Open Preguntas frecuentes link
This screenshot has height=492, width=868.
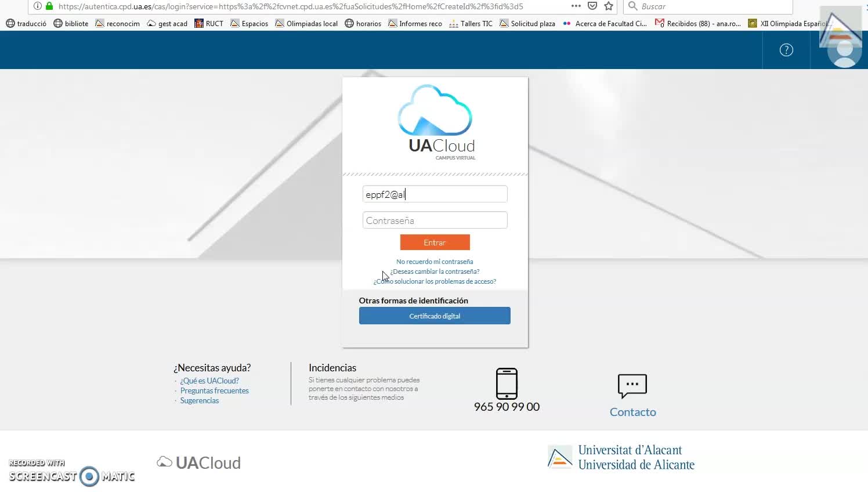(214, 390)
